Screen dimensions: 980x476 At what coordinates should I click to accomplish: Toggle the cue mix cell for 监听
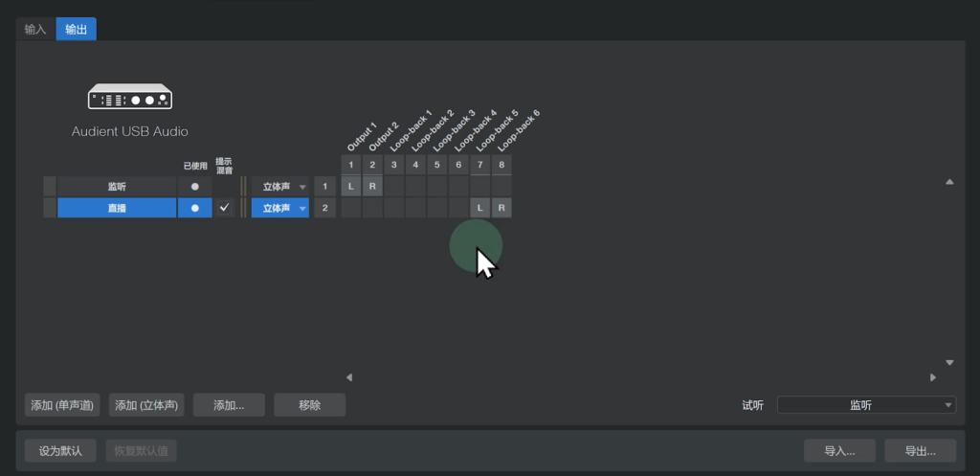(225, 186)
